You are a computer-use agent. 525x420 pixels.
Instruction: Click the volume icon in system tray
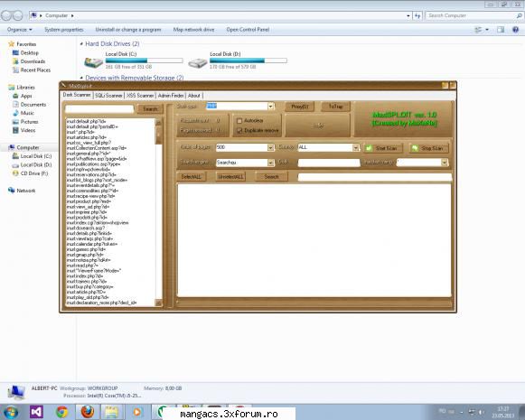click(482, 412)
